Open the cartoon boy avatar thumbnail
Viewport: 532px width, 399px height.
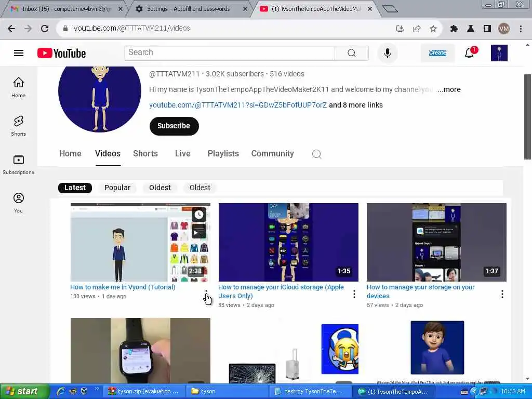tap(437, 351)
